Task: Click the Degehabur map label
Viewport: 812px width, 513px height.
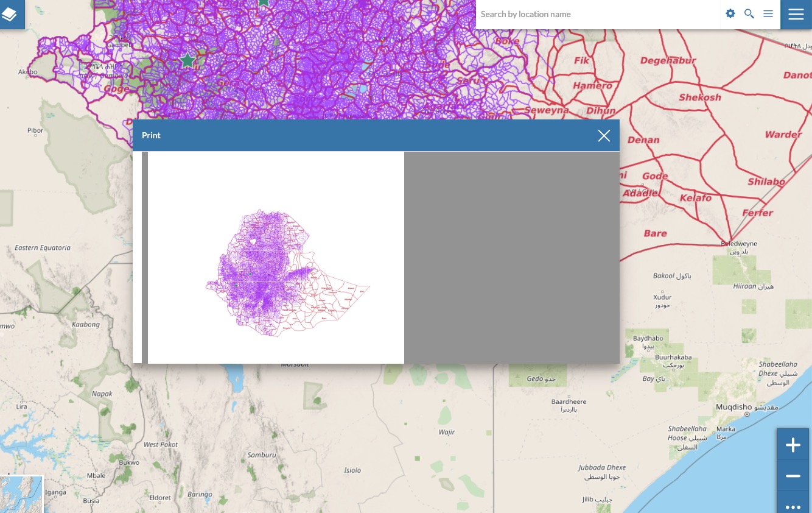Action: coord(668,60)
